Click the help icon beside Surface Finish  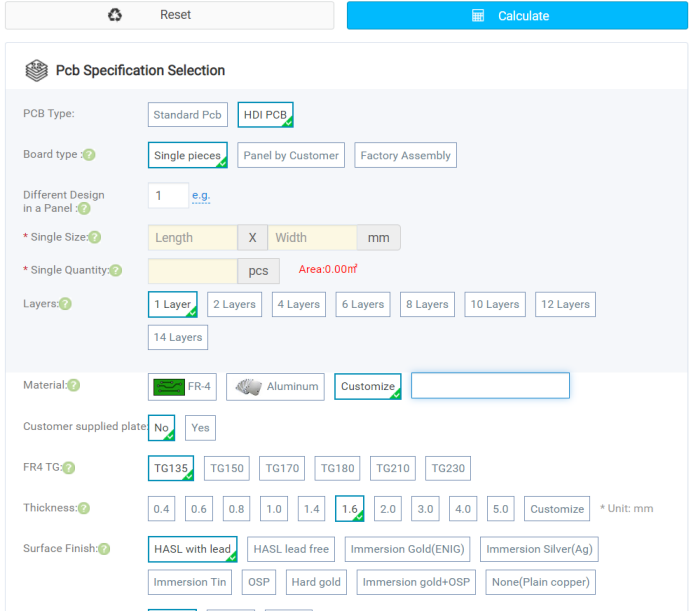coord(104,549)
